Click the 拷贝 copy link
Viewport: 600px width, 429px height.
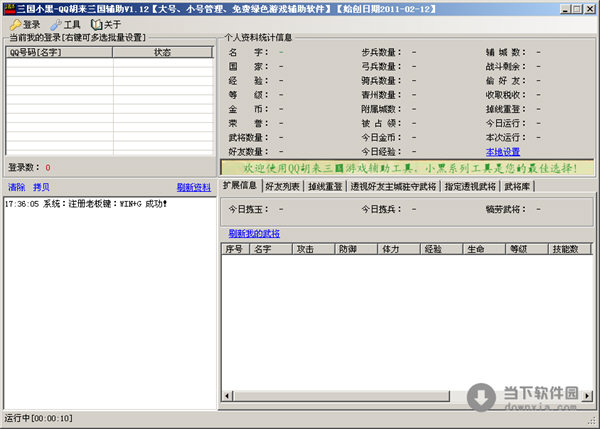41,187
